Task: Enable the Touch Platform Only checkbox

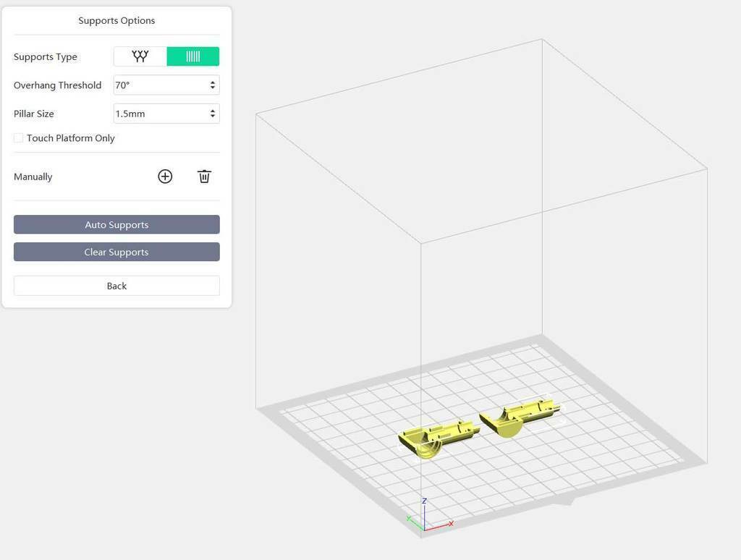Action: click(19, 138)
